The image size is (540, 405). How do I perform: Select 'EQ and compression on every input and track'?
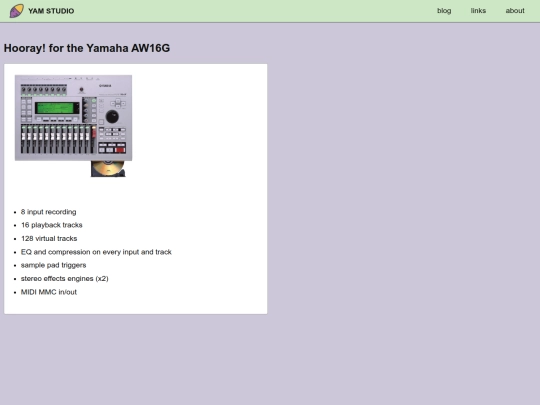96,252
